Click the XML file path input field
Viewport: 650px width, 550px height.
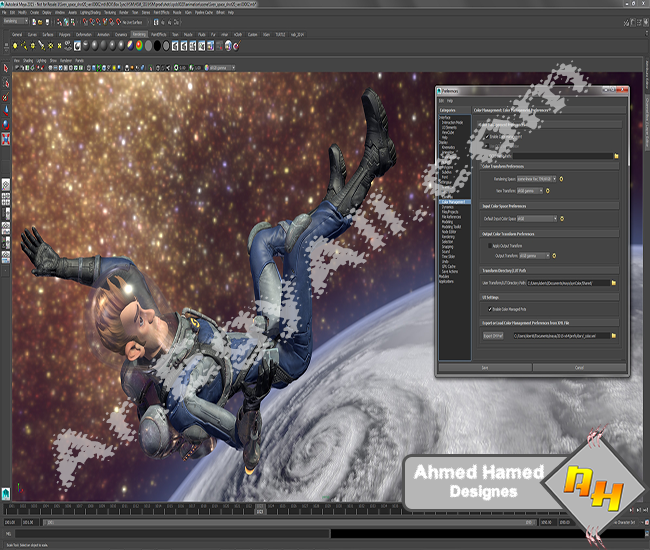click(562, 336)
